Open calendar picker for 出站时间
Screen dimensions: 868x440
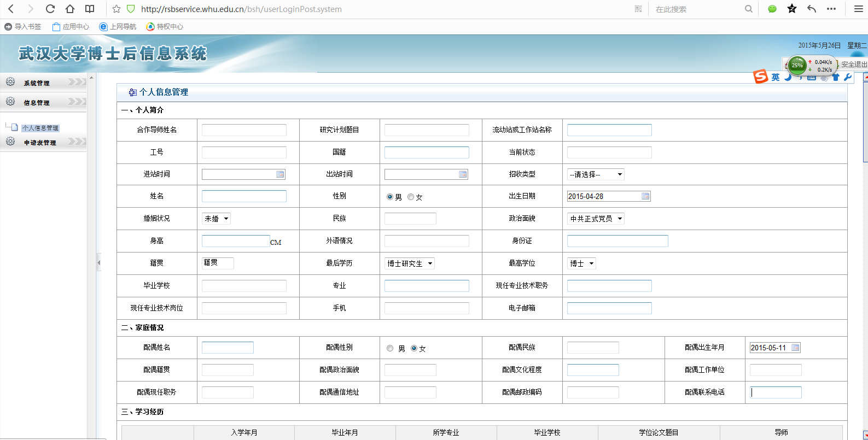click(x=463, y=174)
